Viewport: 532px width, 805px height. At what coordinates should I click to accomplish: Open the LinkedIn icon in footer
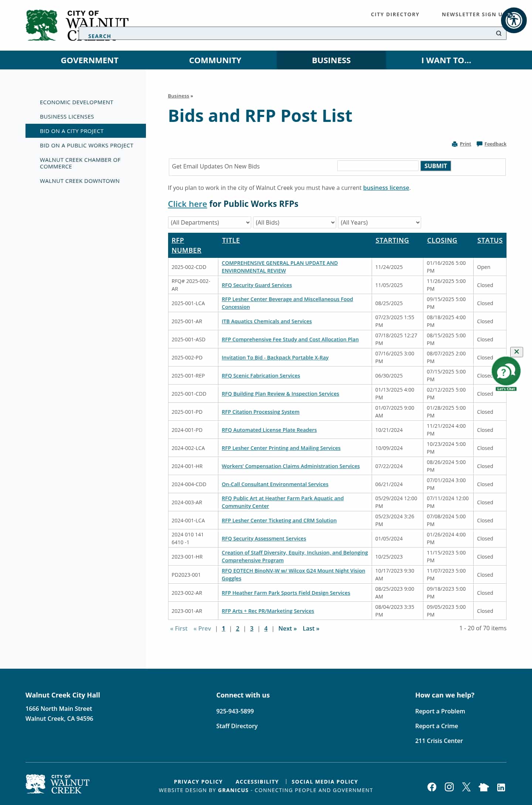click(x=501, y=787)
